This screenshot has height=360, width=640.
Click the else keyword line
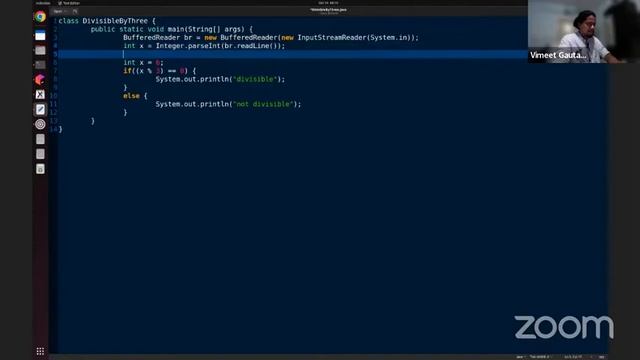tap(135, 96)
